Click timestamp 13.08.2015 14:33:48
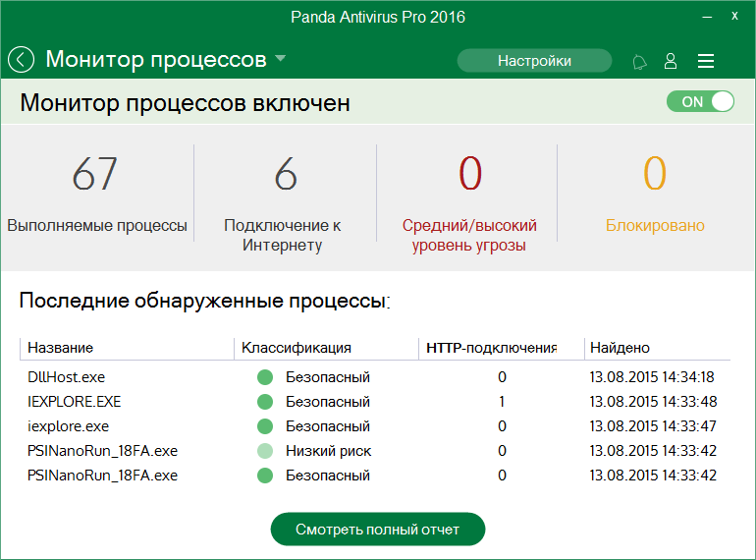The height and width of the screenshot is (560, 756). tap(653, 402)
